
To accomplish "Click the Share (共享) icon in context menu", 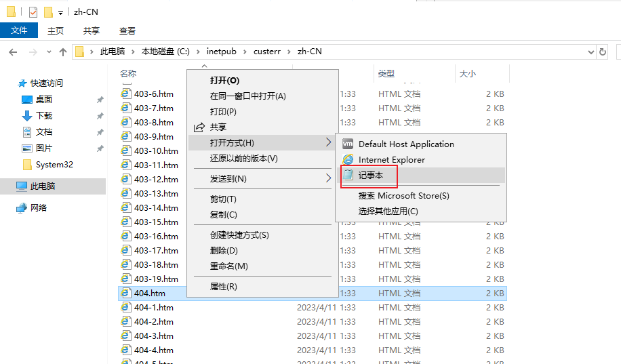I will pos(199,127).
